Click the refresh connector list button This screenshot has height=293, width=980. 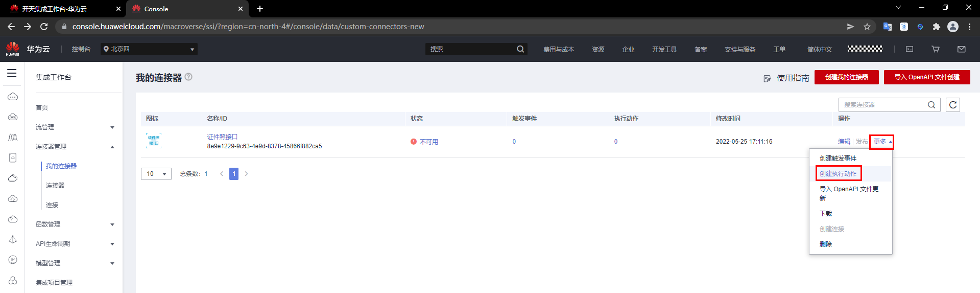[953, 105]
